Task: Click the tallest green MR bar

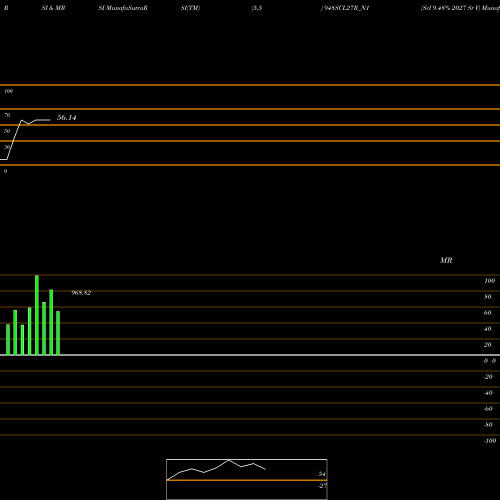Action: click(37, 315)
